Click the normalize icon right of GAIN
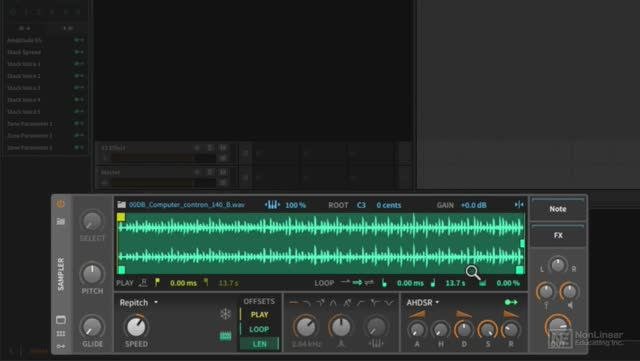 tap(519, 204)
